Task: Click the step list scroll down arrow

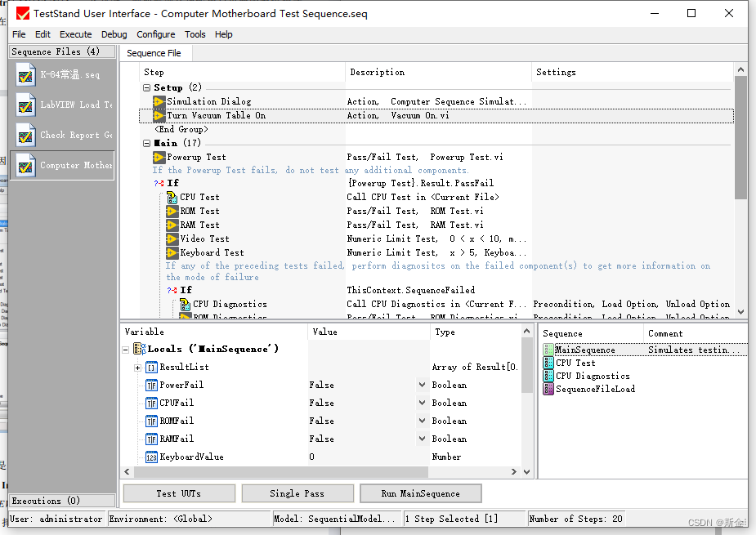Action: pyautogui.click(x=740, y=312)
